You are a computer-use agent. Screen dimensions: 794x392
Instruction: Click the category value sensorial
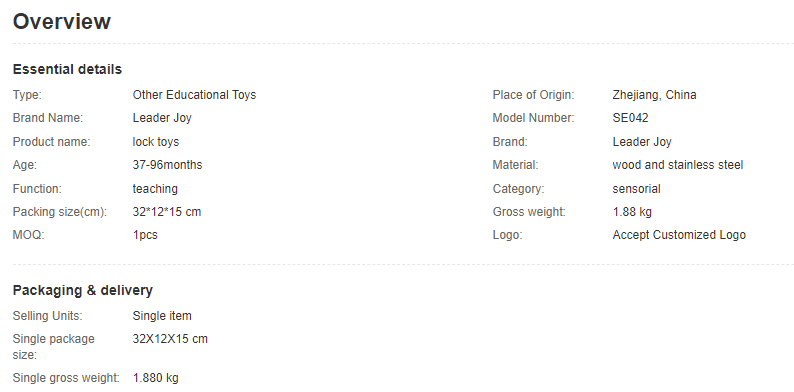(637, 189)
